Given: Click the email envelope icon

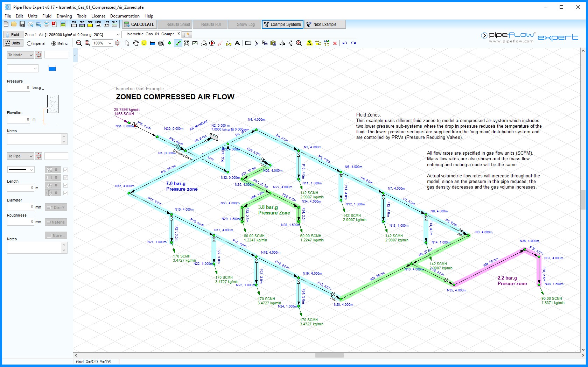Looking at the screenshot, I should [x=30, y=24].
